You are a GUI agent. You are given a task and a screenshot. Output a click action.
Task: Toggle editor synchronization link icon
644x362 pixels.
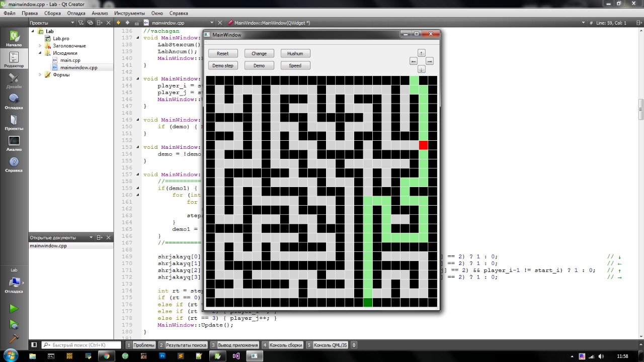click(90, 23)
